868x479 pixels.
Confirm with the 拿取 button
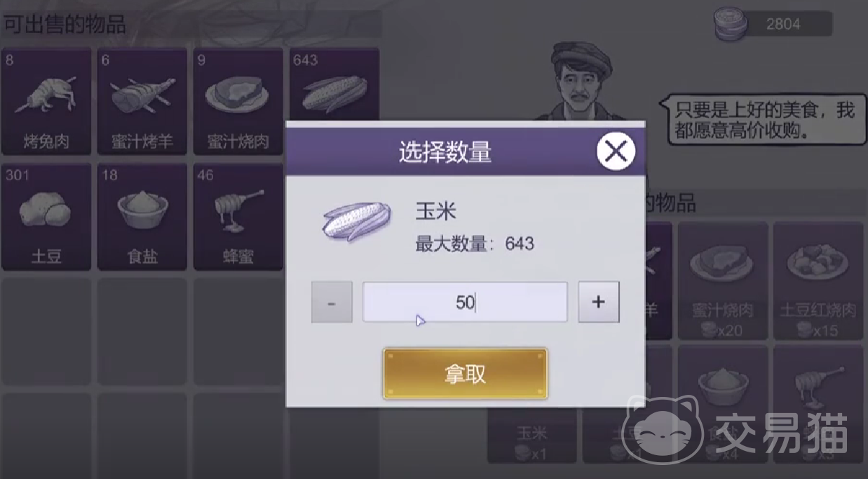(465, 374)
